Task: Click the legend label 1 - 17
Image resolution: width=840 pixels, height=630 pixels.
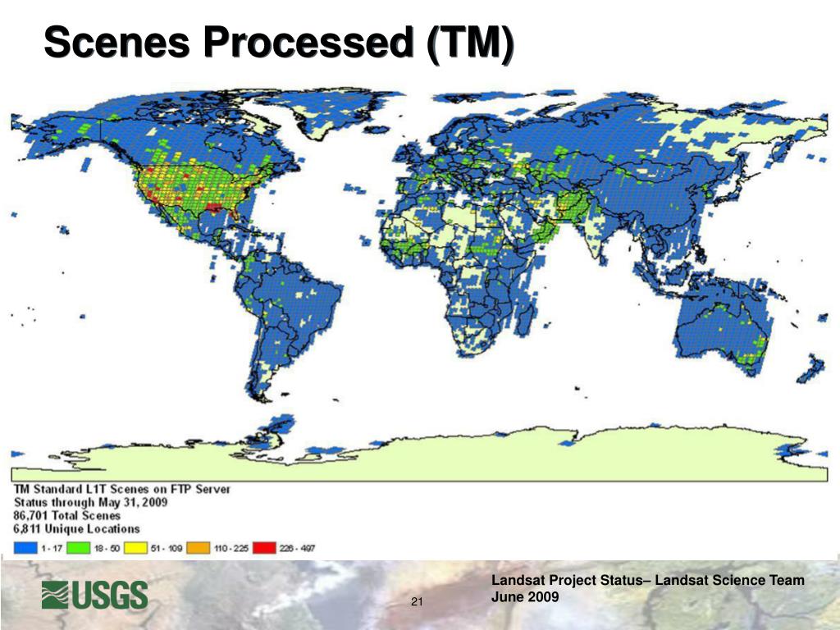Action: [x=52, y=549]
